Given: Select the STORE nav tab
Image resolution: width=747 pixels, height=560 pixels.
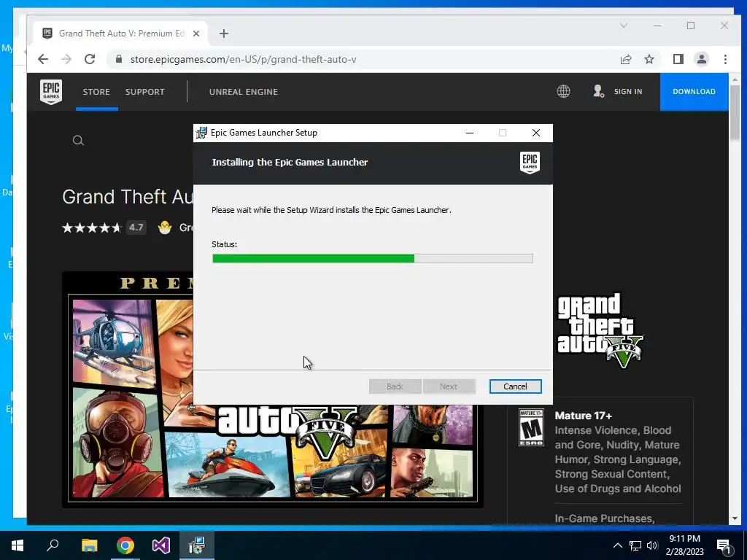Looking at the screenshot, I should click(96, 92).
